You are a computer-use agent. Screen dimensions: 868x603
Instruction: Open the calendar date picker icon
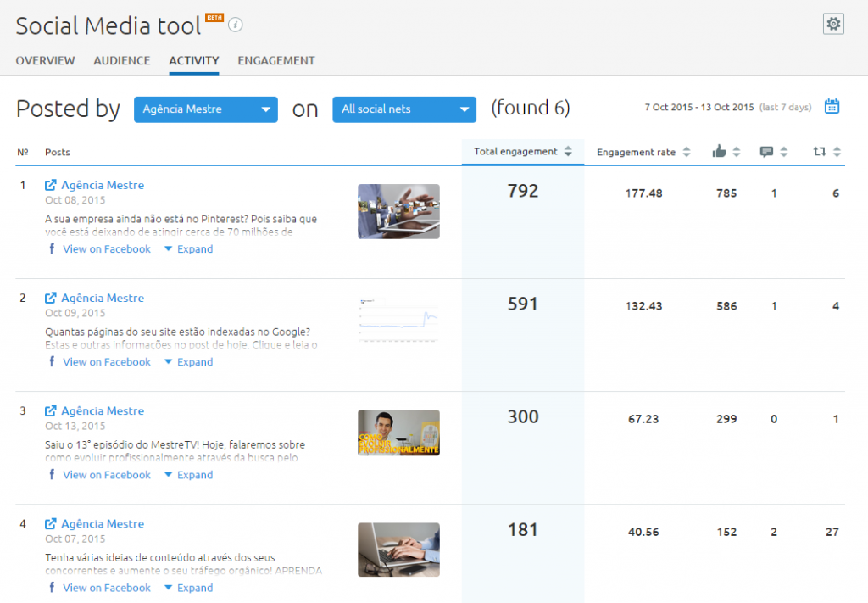pos(832,107)
